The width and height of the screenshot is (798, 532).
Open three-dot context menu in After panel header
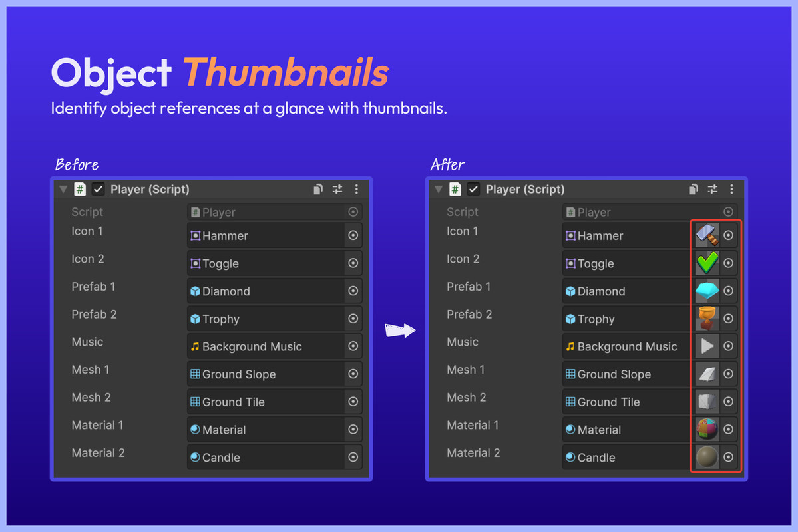732,190
